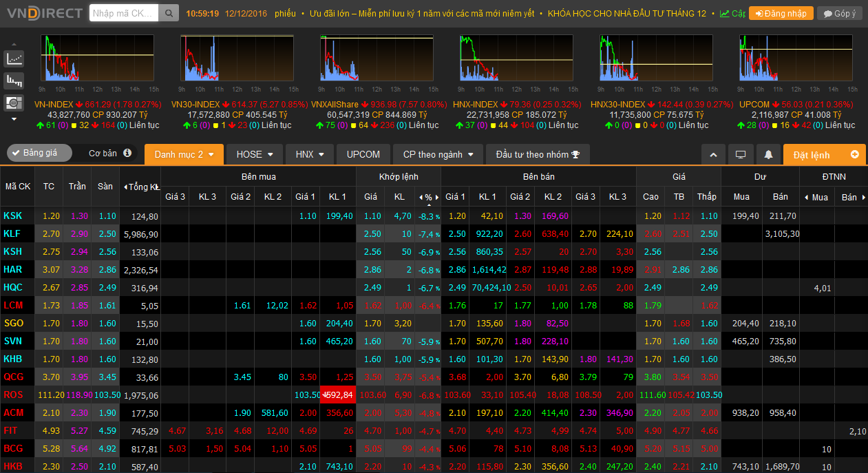Select stock code QCG
Image resolution: width=868 pixels, height=473 pixels.
[x=13, y=377]
